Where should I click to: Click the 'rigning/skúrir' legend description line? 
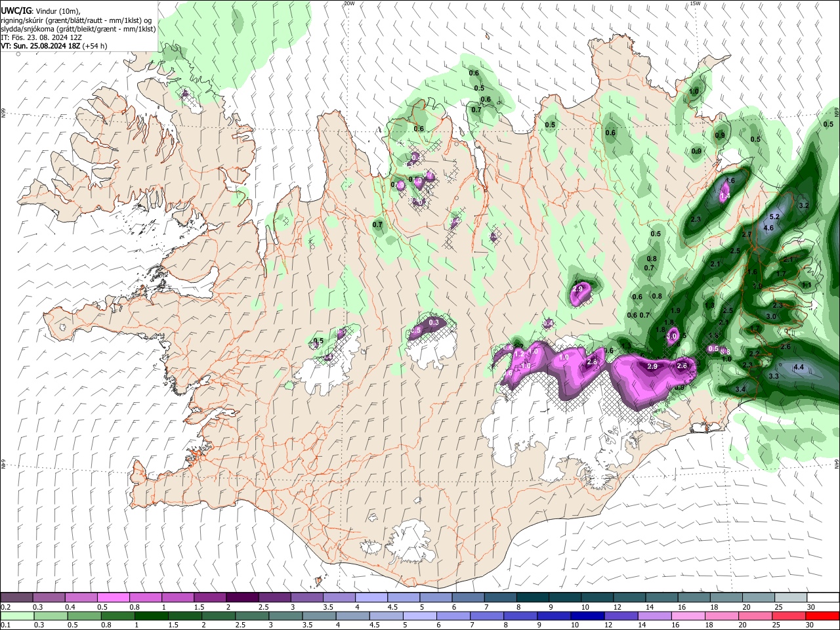point(77,20)
